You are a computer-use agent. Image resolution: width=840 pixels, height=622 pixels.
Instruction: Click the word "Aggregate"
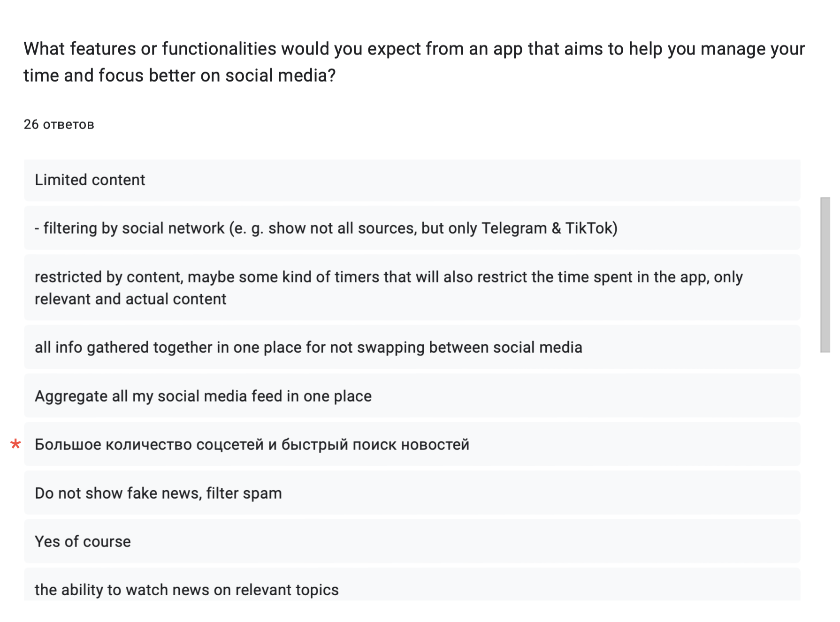coord(71,396)
